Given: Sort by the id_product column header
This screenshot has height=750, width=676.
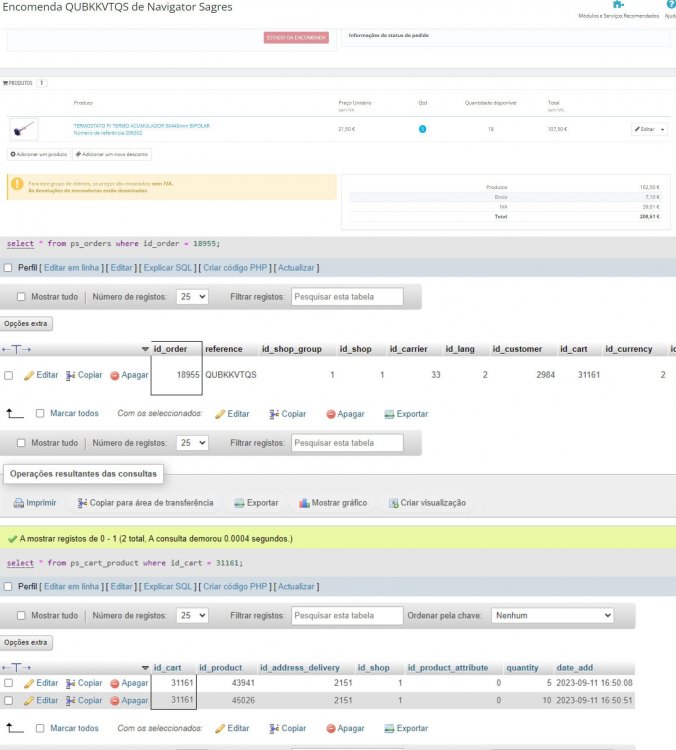Looking at the screenshot, I should (221, 668).
